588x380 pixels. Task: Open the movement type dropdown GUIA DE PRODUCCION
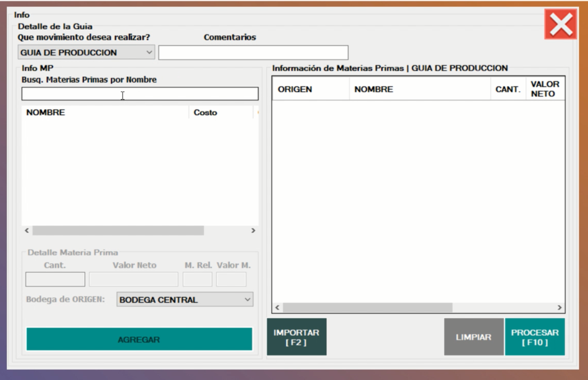coord(86,53)
